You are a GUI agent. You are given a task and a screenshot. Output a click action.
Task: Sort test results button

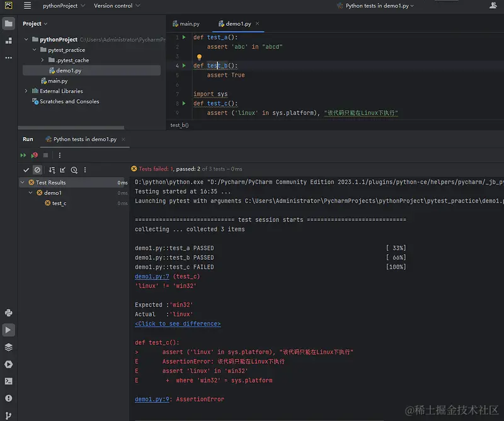(x=52, y=170)
